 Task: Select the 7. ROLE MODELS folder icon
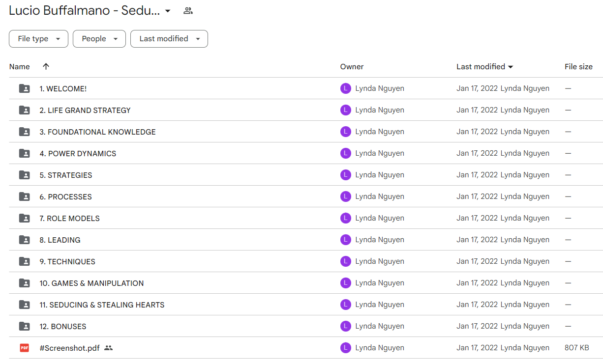point(24,218)
